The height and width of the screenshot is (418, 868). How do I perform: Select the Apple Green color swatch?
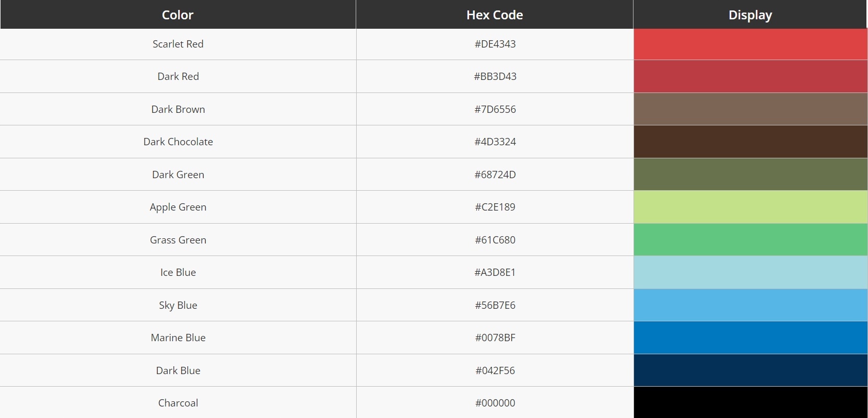coord(750,207)
